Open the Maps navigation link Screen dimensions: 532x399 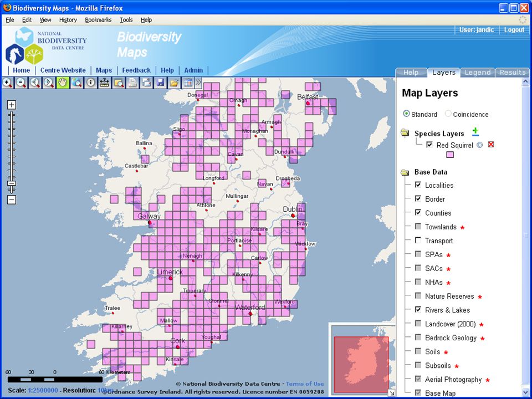pyautogui.click(x=104, y=70)
